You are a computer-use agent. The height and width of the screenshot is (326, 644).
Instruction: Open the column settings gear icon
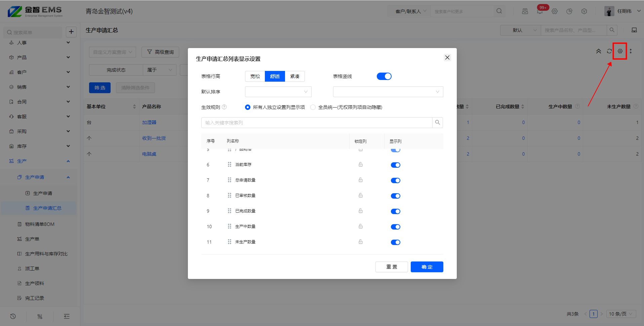tap(620, 51)
